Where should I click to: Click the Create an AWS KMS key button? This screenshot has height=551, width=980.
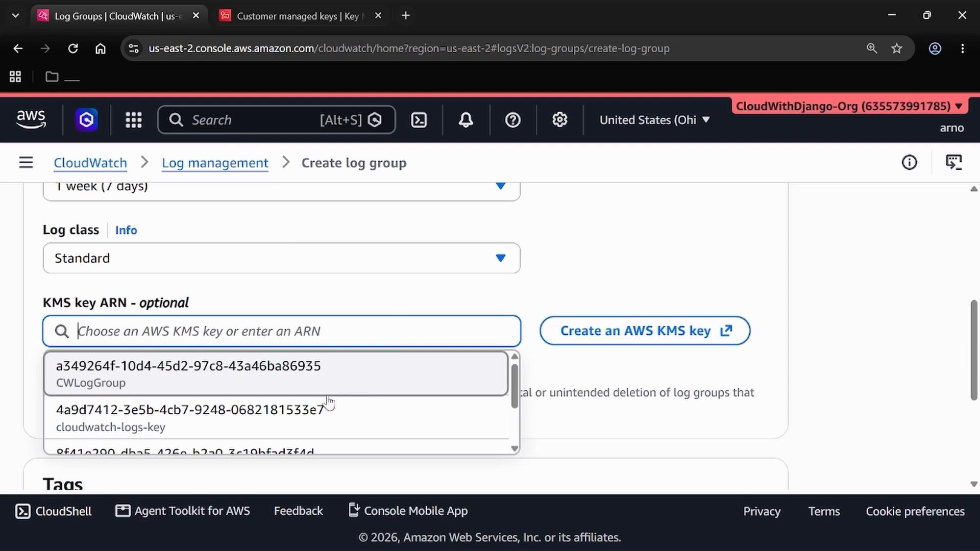click(x=645, y=331)
